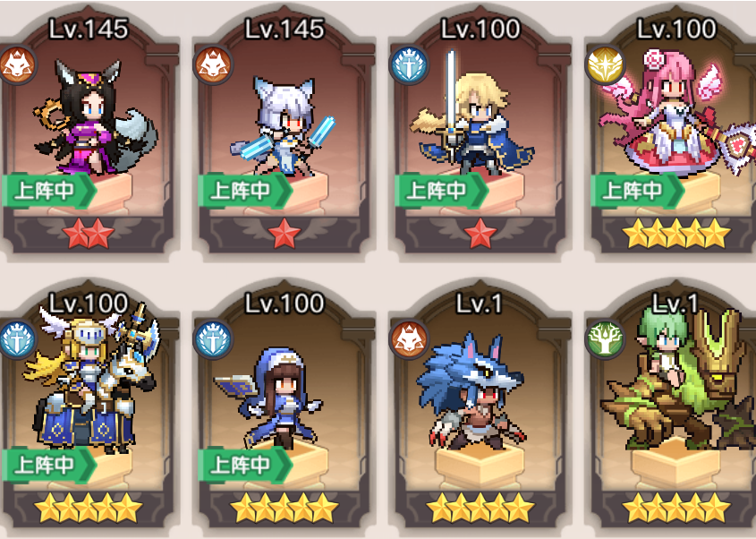
Task: Click five gold stars under werewolf card
Action: tap(480, 508)
